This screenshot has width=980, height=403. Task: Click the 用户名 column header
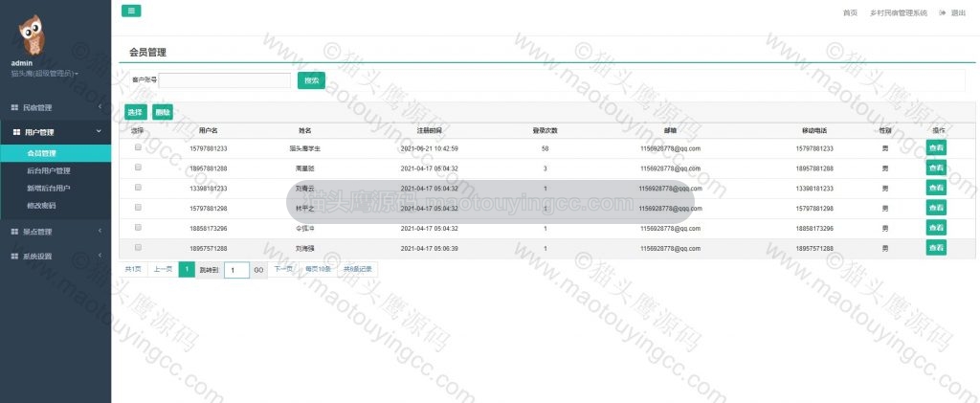point(208,130)
